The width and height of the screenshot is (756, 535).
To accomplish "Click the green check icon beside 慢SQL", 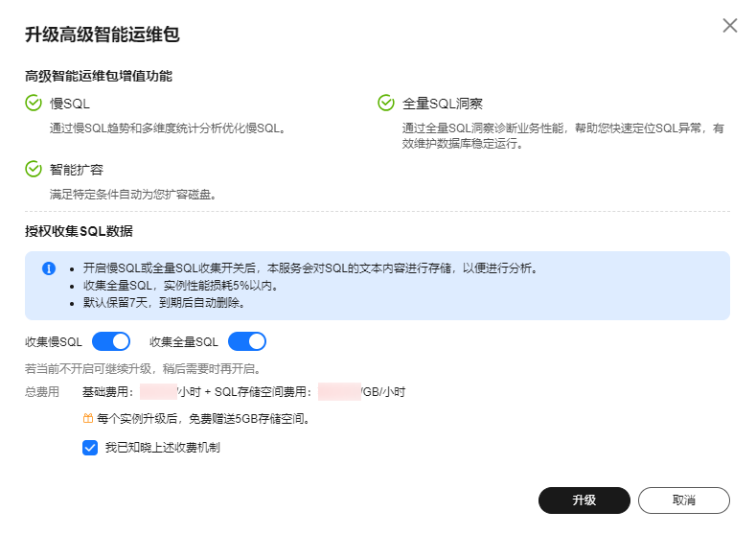I will [x=34, y=103].
